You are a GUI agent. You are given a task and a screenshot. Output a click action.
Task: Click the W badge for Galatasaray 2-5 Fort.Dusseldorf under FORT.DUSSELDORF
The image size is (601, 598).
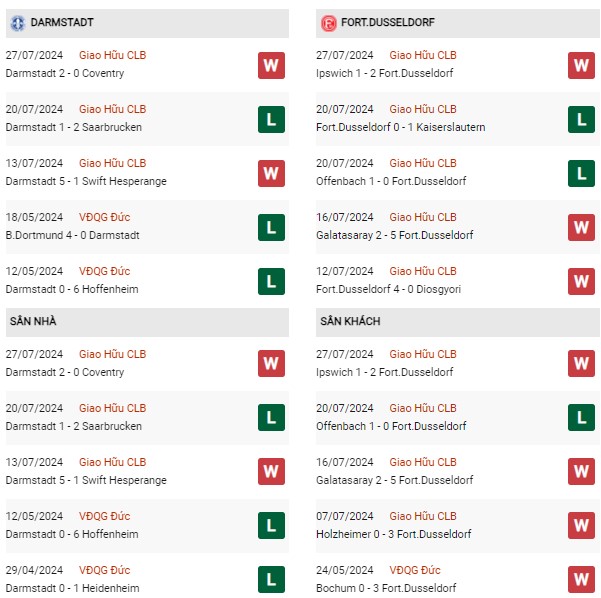point(581,228)
